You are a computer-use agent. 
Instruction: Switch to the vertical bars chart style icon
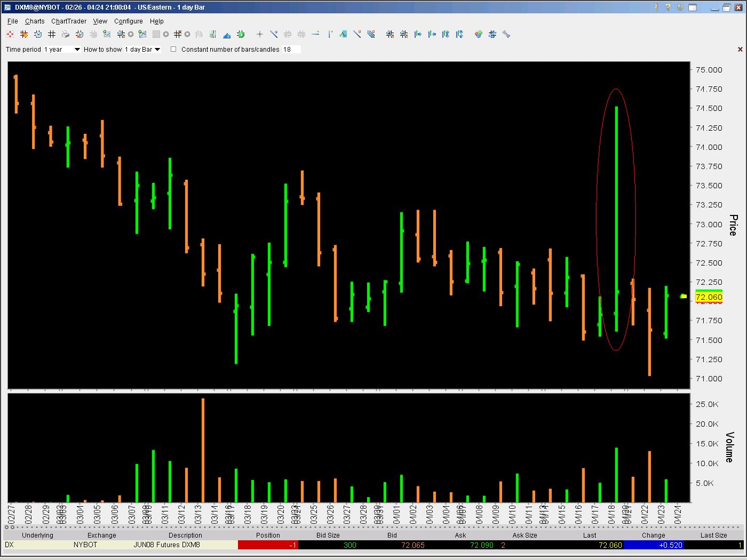coord(212,34)
